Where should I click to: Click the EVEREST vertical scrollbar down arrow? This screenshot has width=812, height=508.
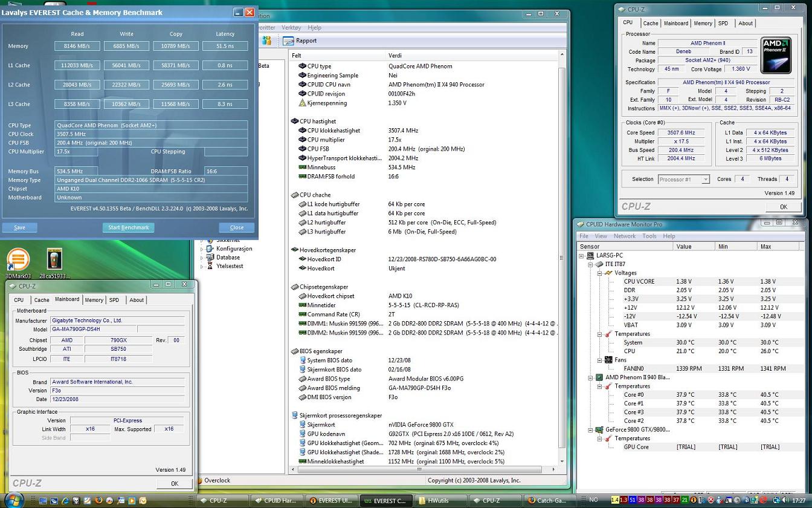coord(561,461)
